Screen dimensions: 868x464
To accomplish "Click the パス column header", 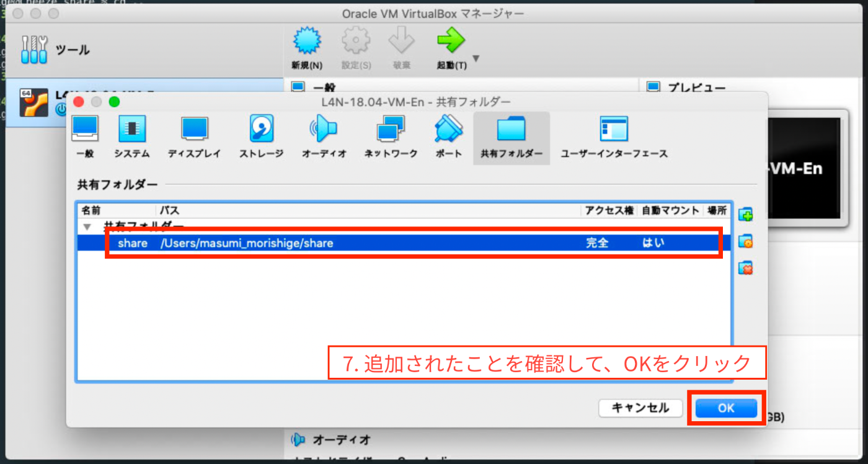I will (x=169, y=211).
